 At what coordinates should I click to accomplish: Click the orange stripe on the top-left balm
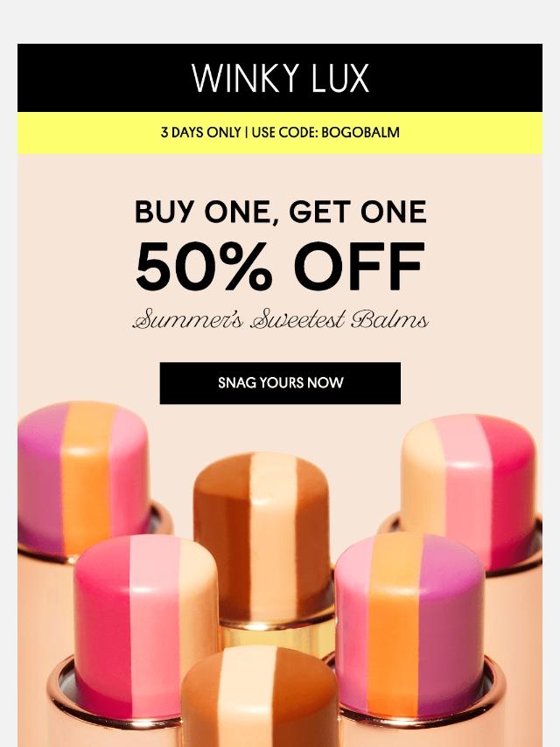86,478
